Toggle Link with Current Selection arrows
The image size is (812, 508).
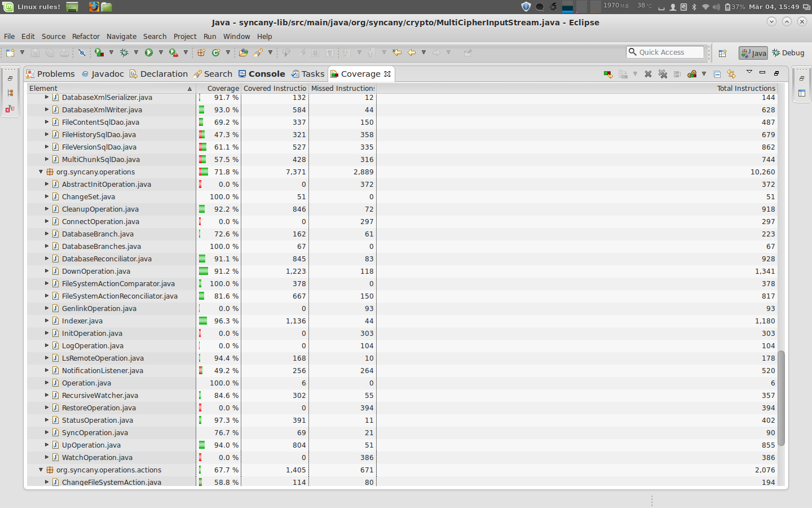point(731,74)
